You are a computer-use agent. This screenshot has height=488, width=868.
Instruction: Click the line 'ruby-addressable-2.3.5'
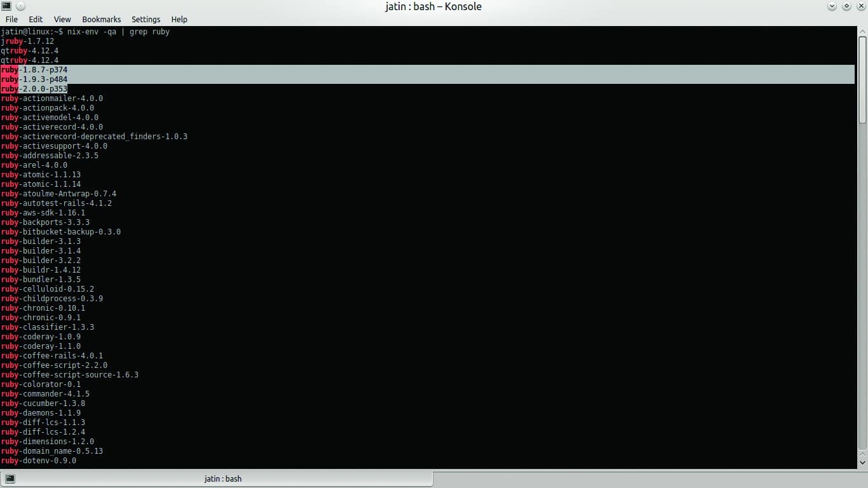click(x=50, y=156)
